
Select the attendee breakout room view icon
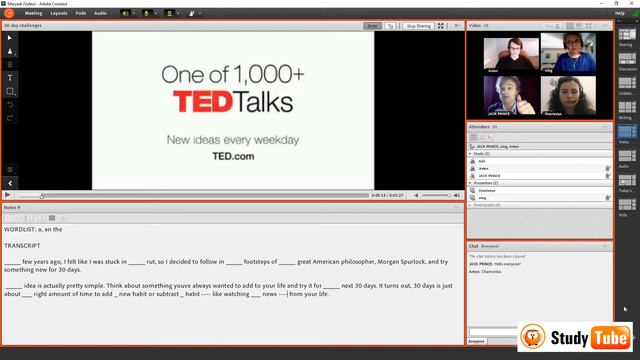click(x=482, y=138)
